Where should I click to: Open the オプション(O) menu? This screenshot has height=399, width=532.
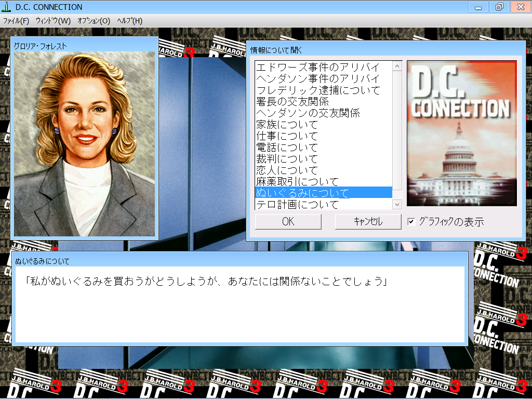pos(94,21)
